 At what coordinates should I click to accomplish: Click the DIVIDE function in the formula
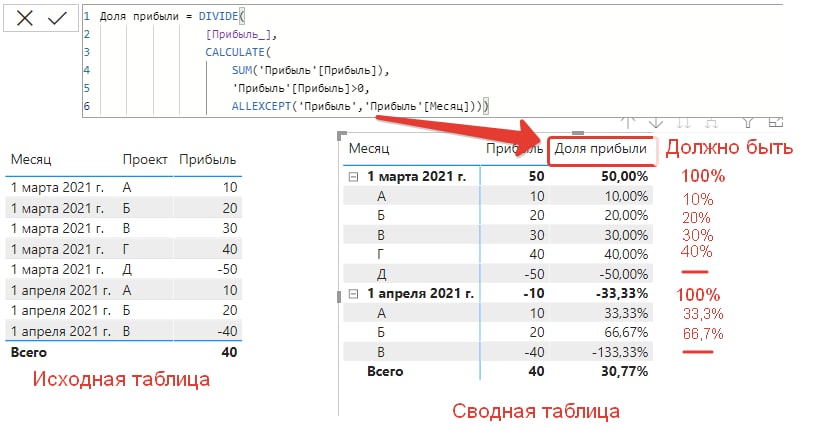[218, 17]
